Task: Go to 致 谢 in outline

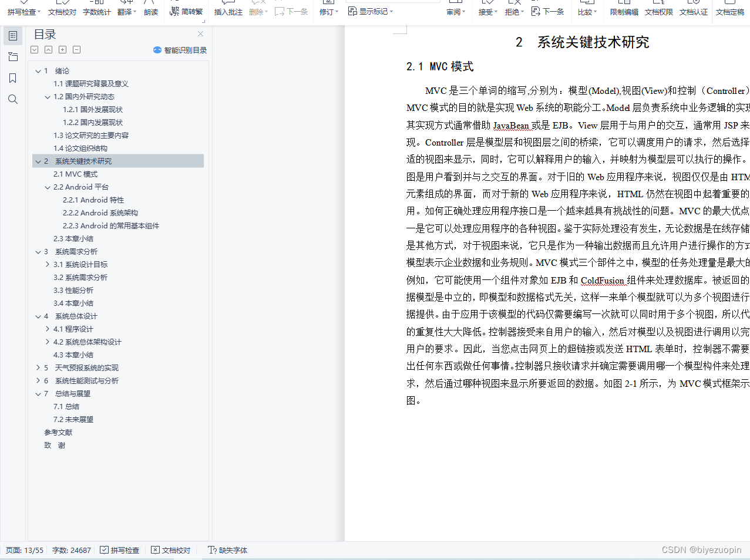Action: pos(55,446)
